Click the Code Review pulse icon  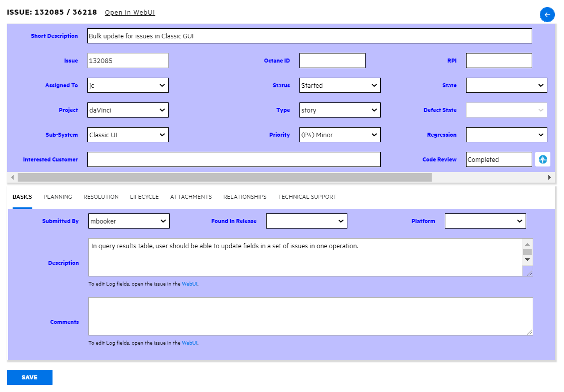point(543,159)
